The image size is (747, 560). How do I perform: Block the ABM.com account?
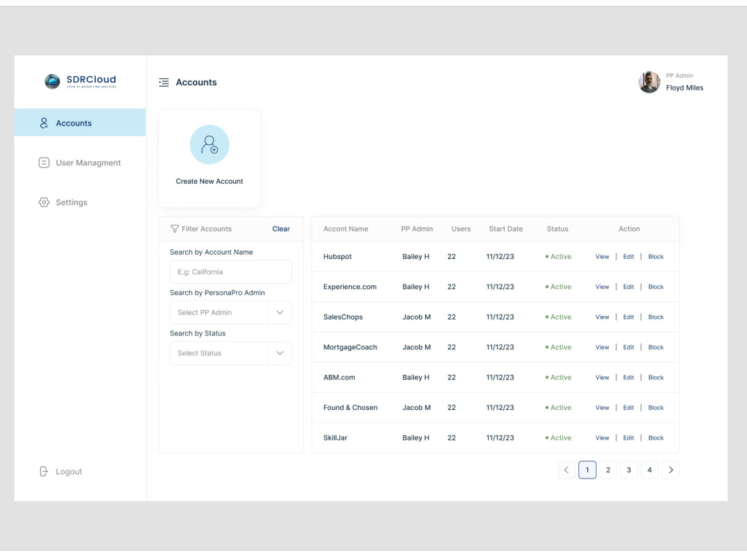pos(656,378)
